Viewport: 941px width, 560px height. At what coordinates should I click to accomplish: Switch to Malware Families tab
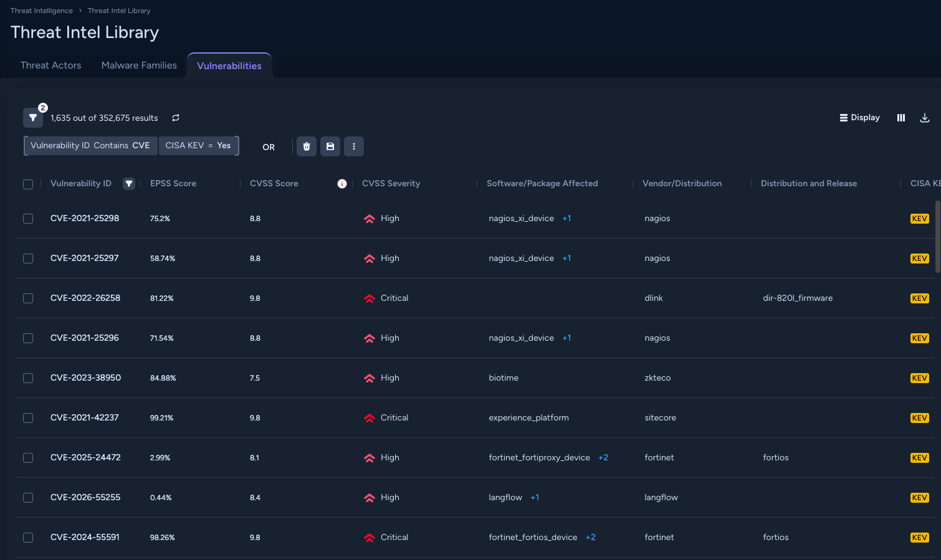139,65
